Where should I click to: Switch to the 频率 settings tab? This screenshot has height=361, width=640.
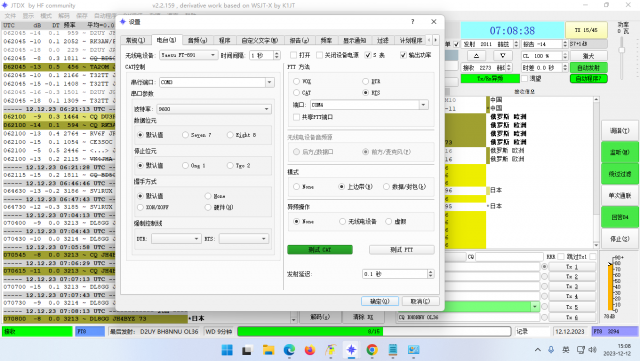(x=326, y=40)
